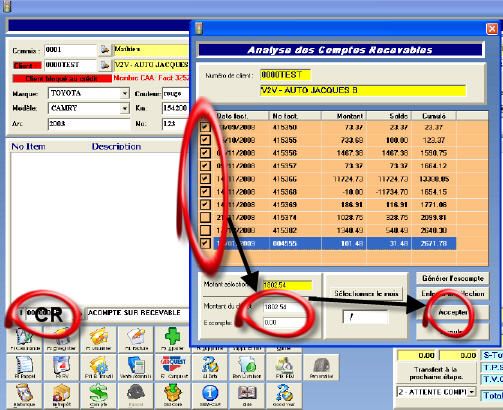
Task: Click the yellow customer number 0000TEST in dialog
Action: 285,75
